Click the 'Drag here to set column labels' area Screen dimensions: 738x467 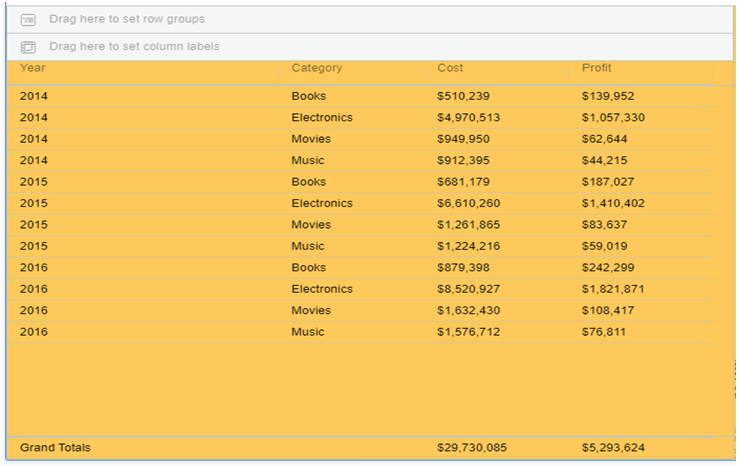click(x=134, y=47)
